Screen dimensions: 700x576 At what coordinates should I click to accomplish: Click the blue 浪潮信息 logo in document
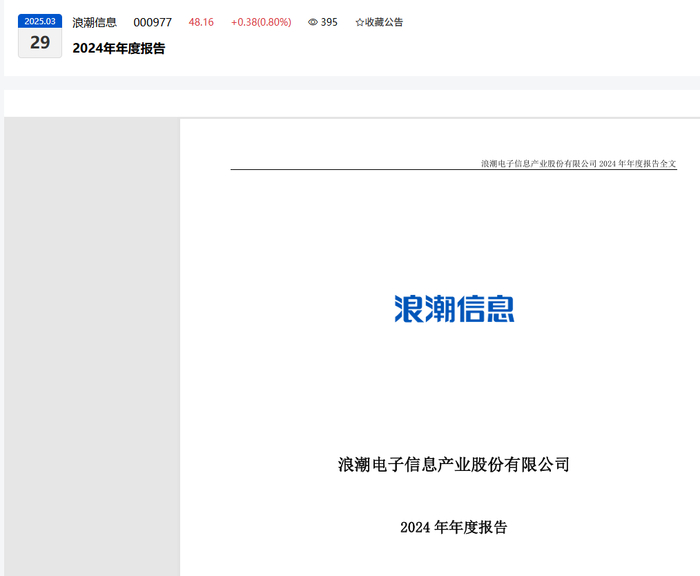coord(454,309)
